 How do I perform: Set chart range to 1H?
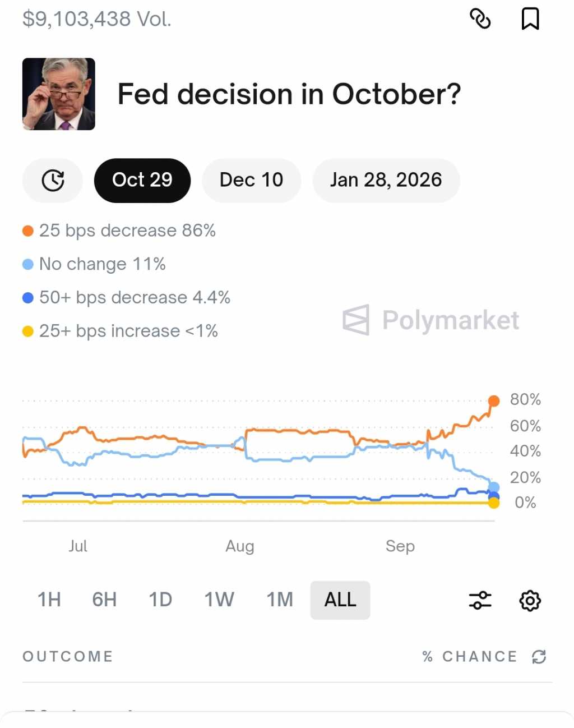click(49, 600)
